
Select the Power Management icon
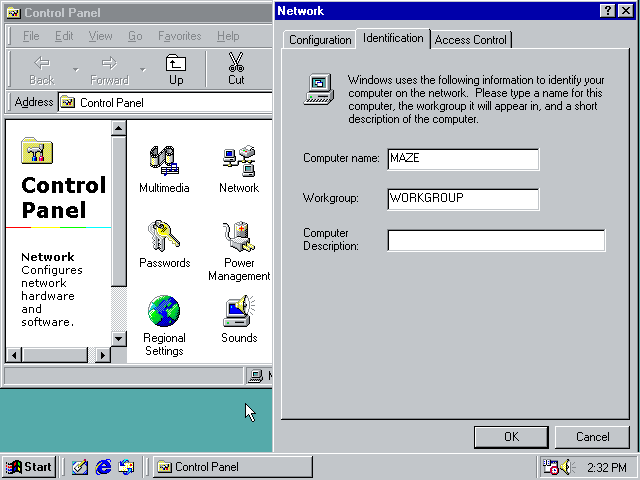coord(239,251)
